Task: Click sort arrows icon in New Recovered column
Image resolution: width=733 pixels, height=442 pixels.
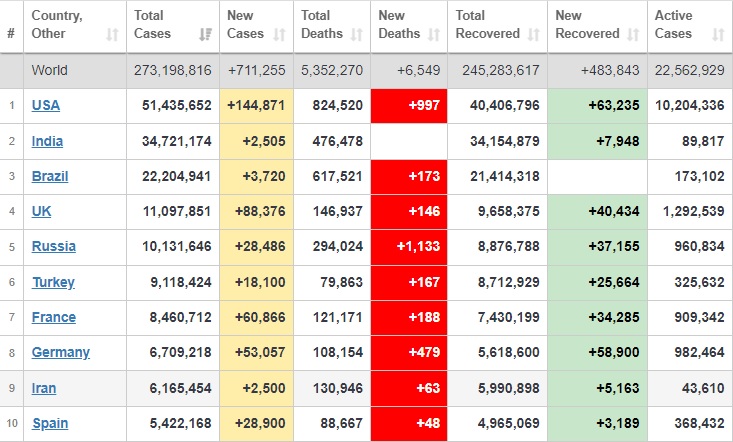Action: tap(635, 34)
